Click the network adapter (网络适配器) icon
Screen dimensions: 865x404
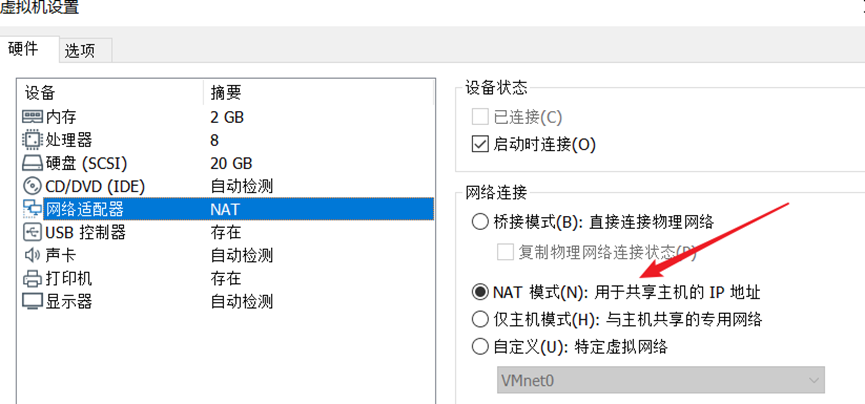[x=32, y=209]
